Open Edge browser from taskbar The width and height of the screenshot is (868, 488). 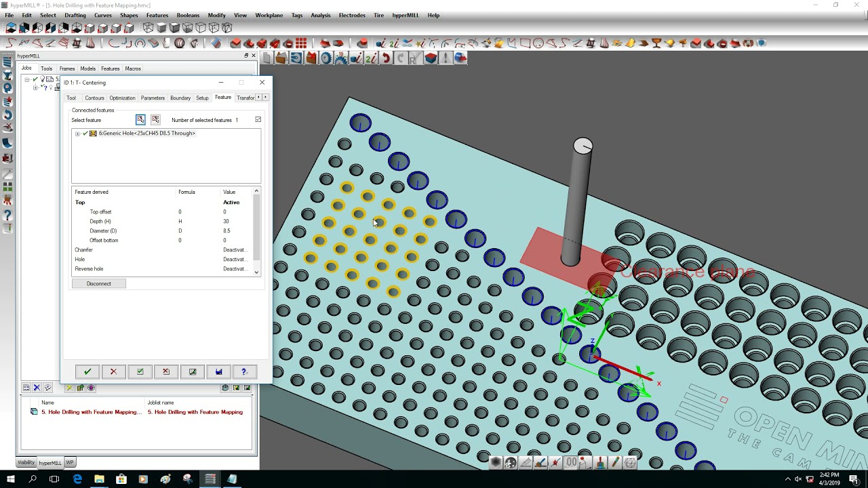pos(77,479)
